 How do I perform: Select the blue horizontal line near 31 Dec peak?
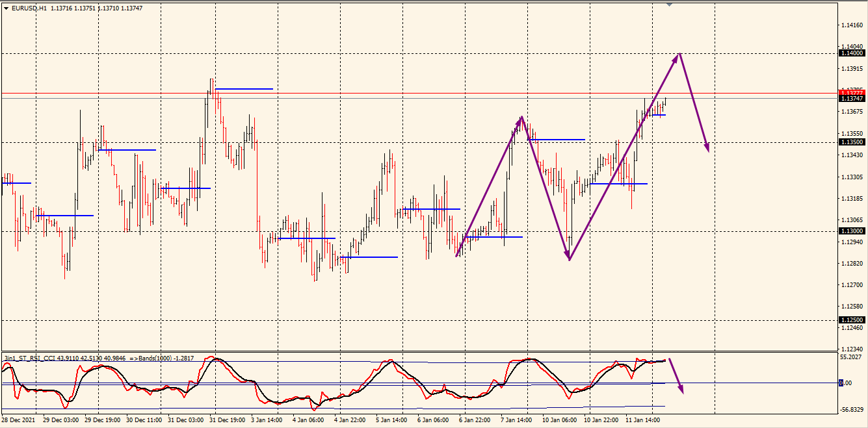[244, 88]
